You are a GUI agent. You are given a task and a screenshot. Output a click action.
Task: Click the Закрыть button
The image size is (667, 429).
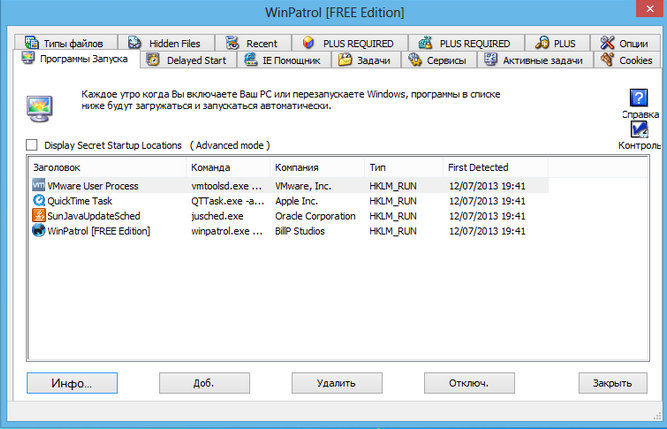point(613,383)
